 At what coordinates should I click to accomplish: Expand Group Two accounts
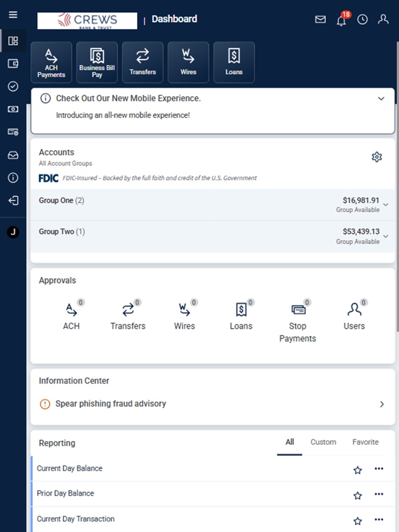tap(386, 236)
